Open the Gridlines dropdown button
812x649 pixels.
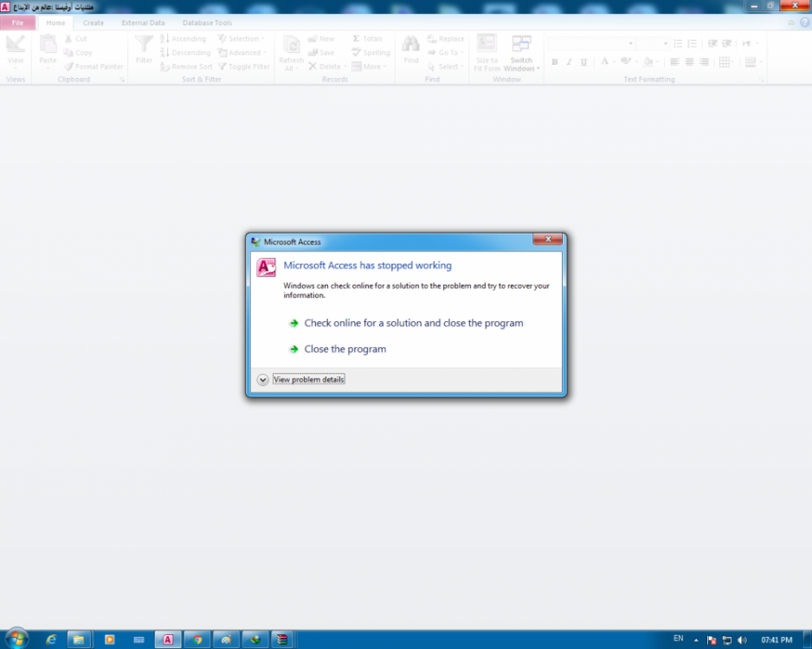(726, 62)
